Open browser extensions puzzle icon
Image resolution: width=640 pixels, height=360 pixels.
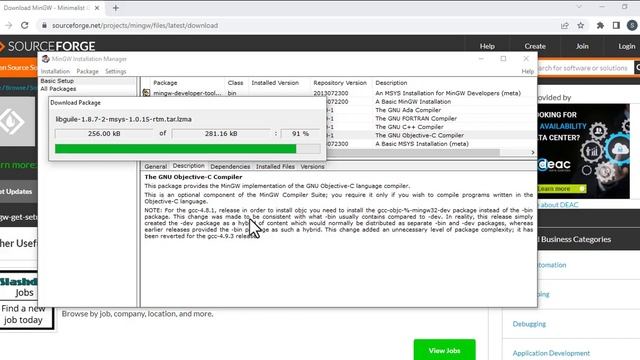tap(600, 25)
